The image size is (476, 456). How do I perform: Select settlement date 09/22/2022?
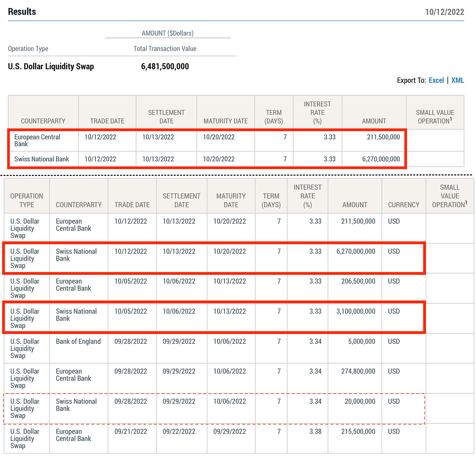click(179, 431)
